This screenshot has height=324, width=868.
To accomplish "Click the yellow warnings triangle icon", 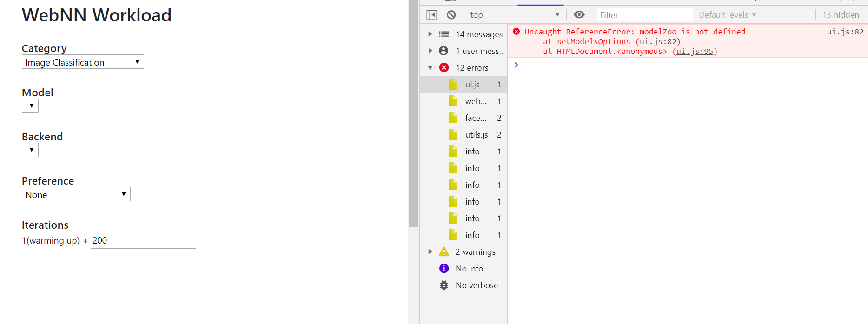I will point(444,251).
